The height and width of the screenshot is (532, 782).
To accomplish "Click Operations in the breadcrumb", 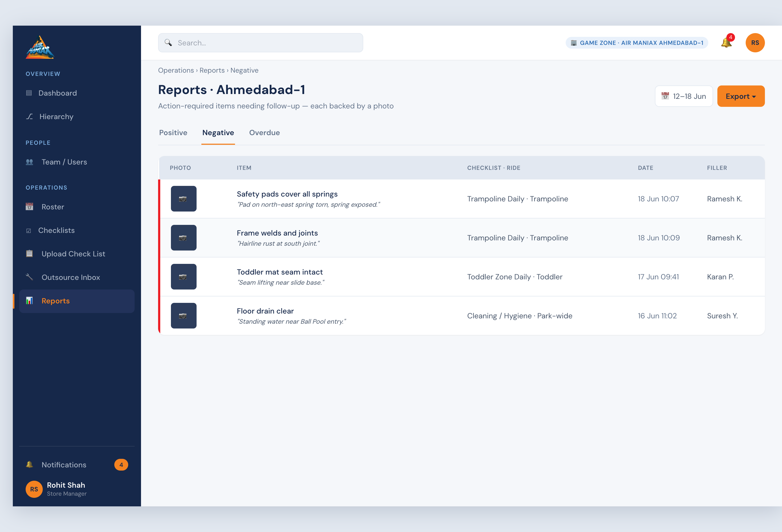I will [176, 70].
